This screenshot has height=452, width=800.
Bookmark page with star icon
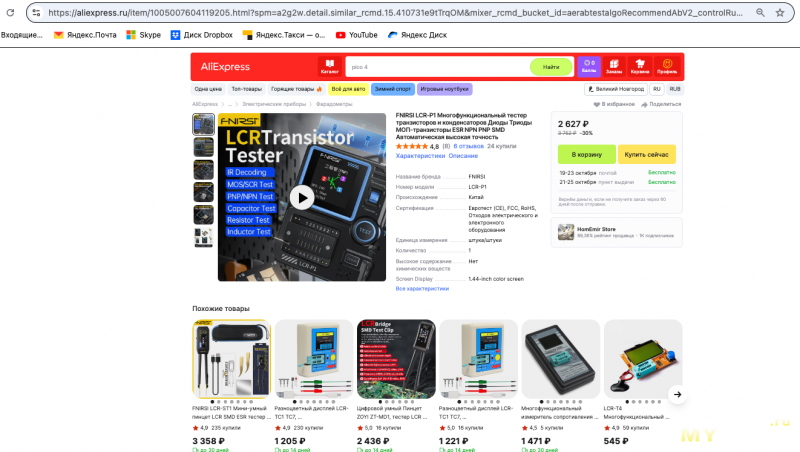point(780,13)
